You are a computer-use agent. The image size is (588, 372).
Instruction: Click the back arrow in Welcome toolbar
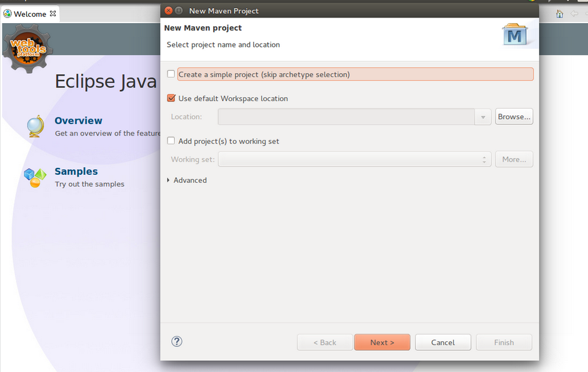(x=574, y=14)
